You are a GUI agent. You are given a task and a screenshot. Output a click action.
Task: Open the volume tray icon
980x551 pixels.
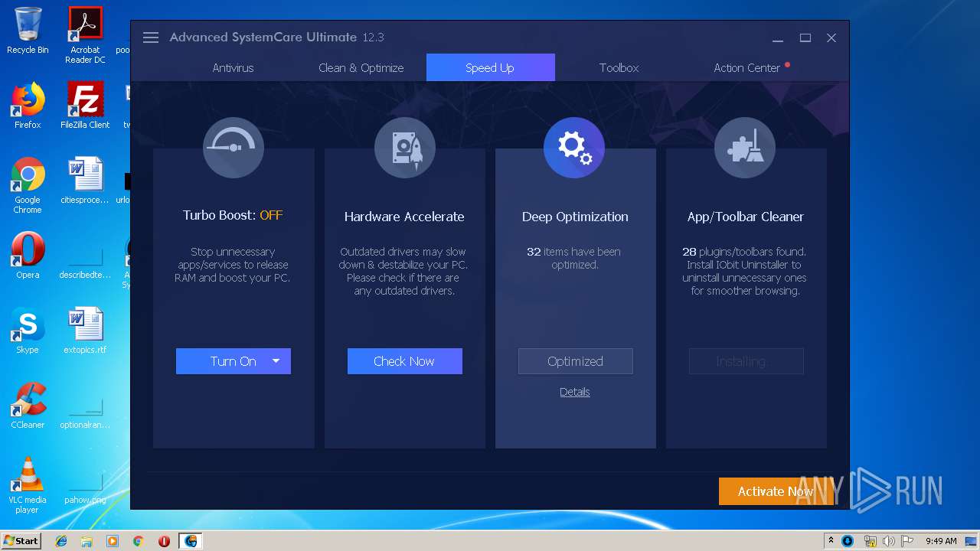(888, 541)
